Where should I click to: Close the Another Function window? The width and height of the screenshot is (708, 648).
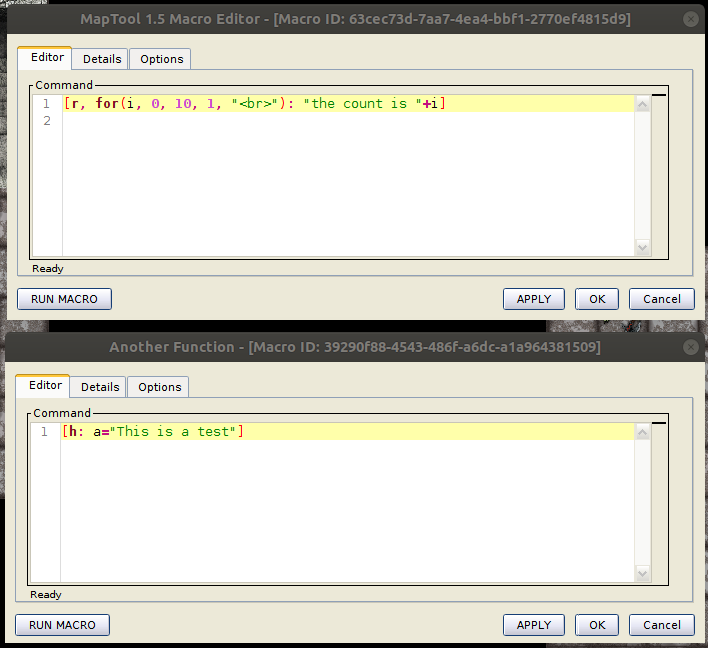(690, 347)
